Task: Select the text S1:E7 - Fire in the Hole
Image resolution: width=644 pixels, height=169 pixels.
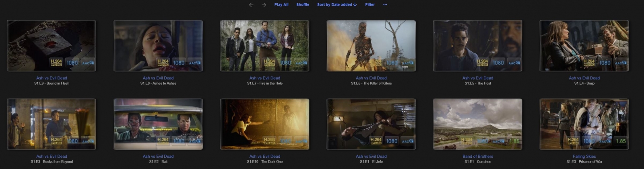Action: point(264,83)
